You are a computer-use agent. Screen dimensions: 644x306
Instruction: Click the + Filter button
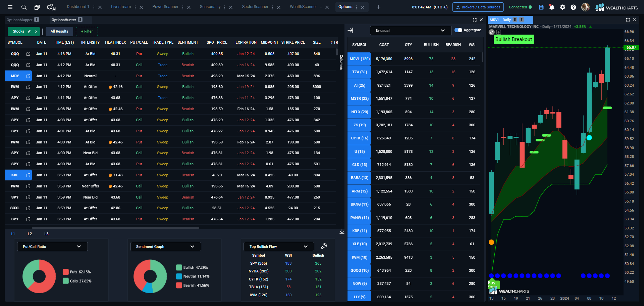click(87, 32)
